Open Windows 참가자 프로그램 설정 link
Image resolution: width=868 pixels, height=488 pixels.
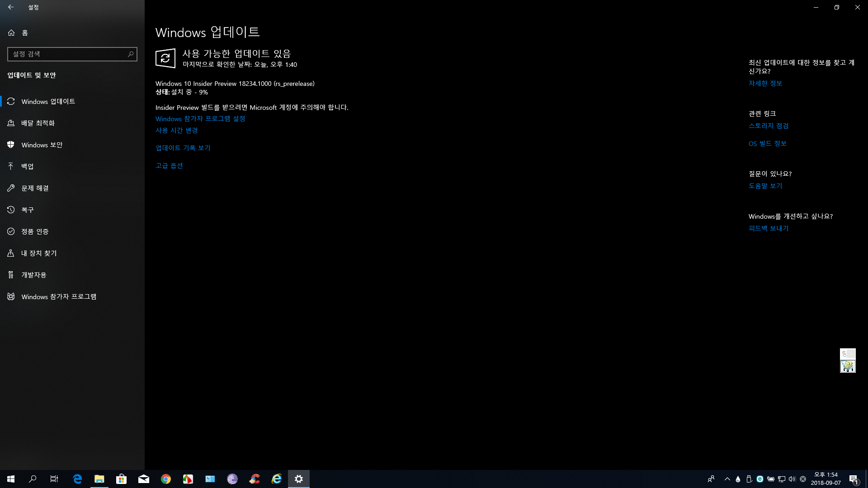[x=200, y=119]
